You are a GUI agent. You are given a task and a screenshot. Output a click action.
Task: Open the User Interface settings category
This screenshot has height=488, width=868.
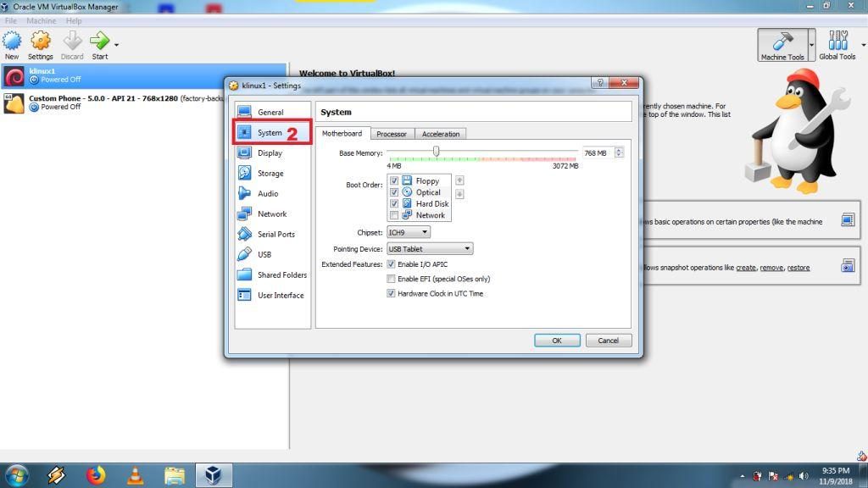272,295
